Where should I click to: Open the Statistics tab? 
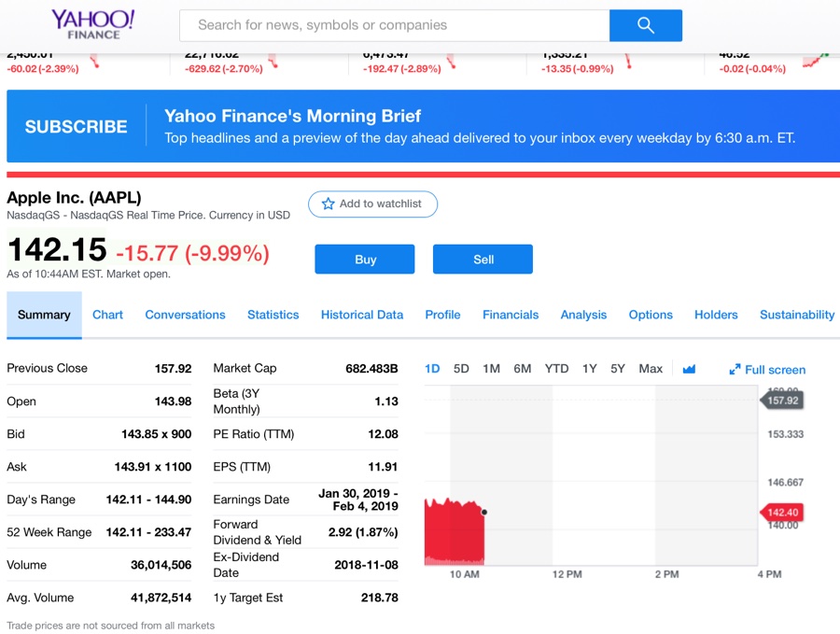click(x=273, y=315)
